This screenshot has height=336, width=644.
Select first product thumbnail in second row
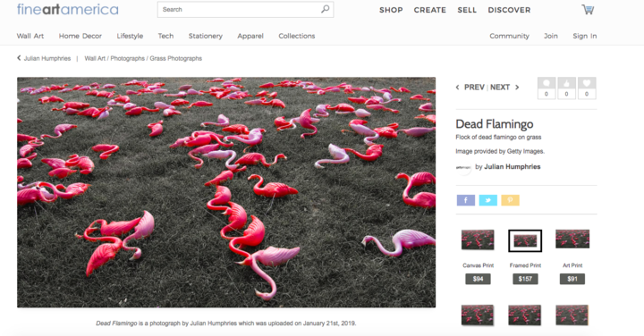(478, 315)
